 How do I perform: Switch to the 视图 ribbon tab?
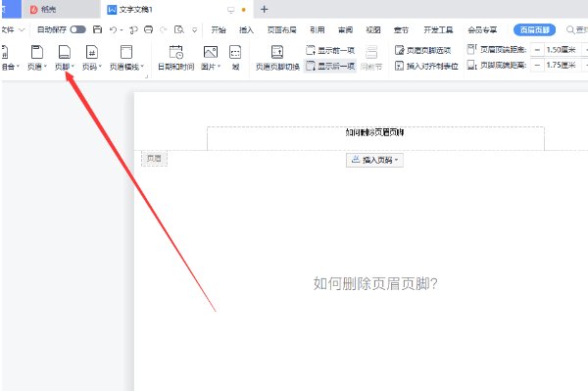pyautogui.click(x=373, y=30)
